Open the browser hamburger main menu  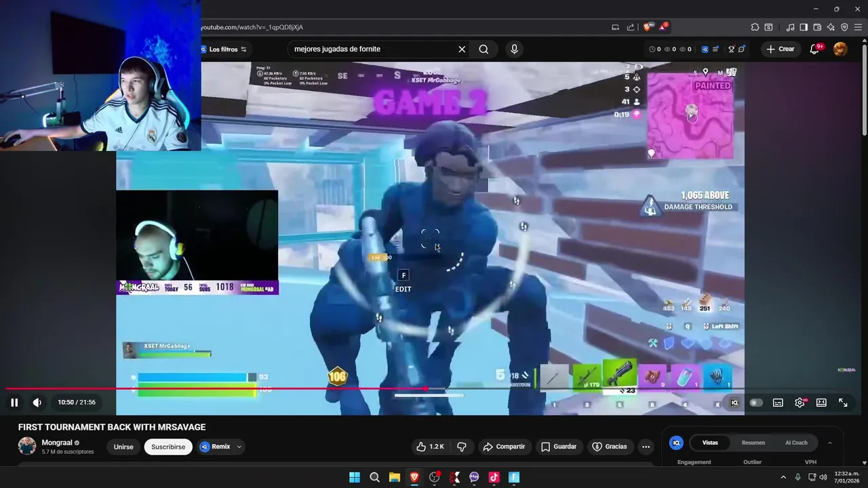click(x=858, y=27)
